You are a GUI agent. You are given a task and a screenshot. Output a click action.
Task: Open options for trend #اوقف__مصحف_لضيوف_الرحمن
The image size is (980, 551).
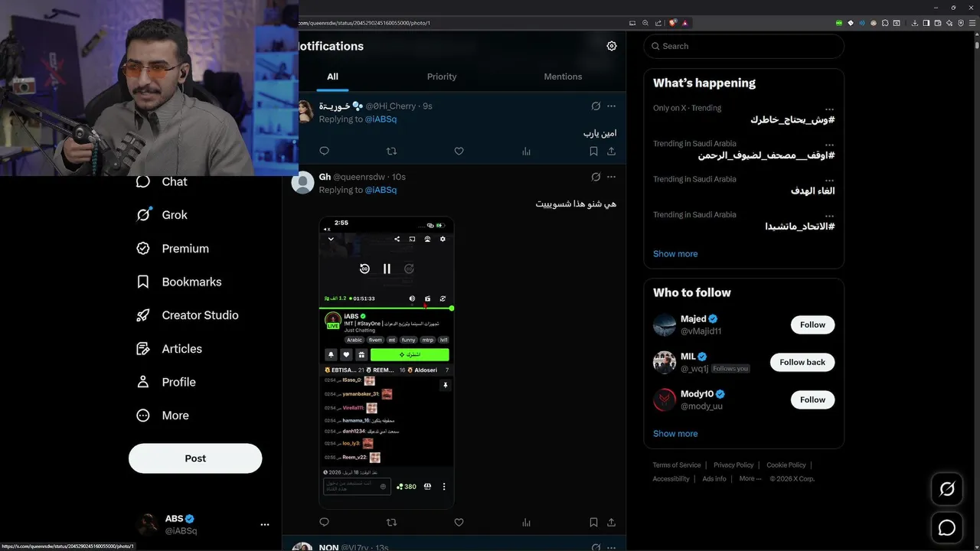829,144
